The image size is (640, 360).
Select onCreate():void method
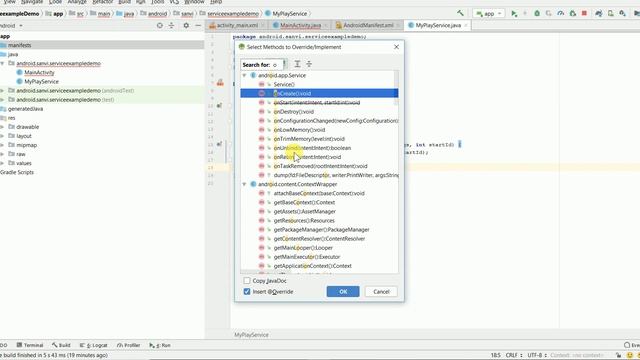point(319,93)
